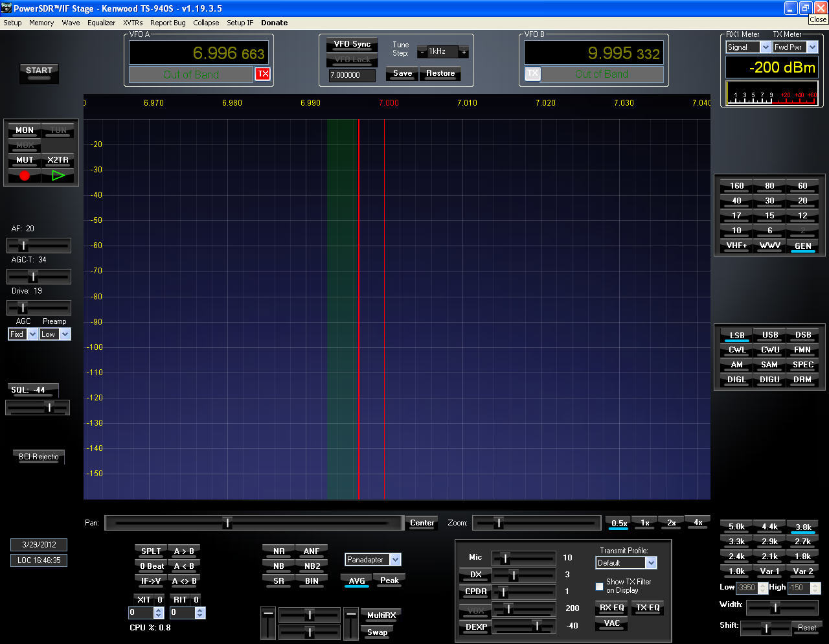Open the Memory menu
The image size is (829, 644).
[41, 23]
